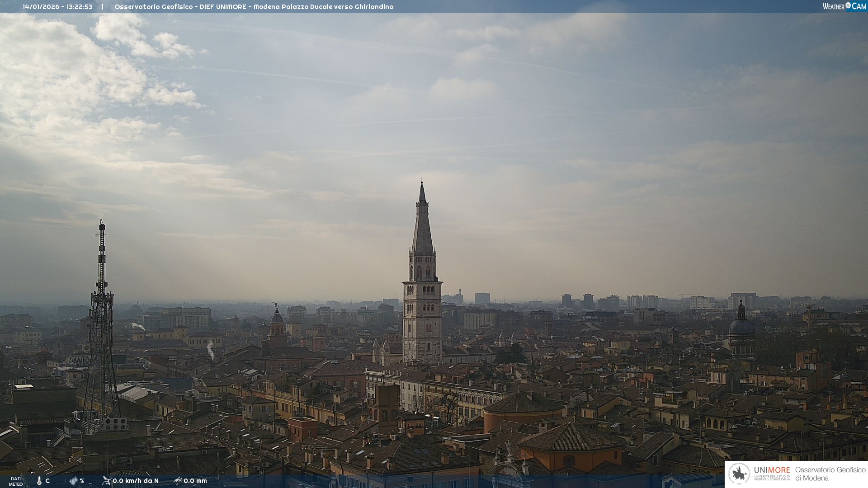Image resolution: width=868 pixels, height=488 pixels.
Task: Click the humidity droplets icon
Action: tap(73, 481)
